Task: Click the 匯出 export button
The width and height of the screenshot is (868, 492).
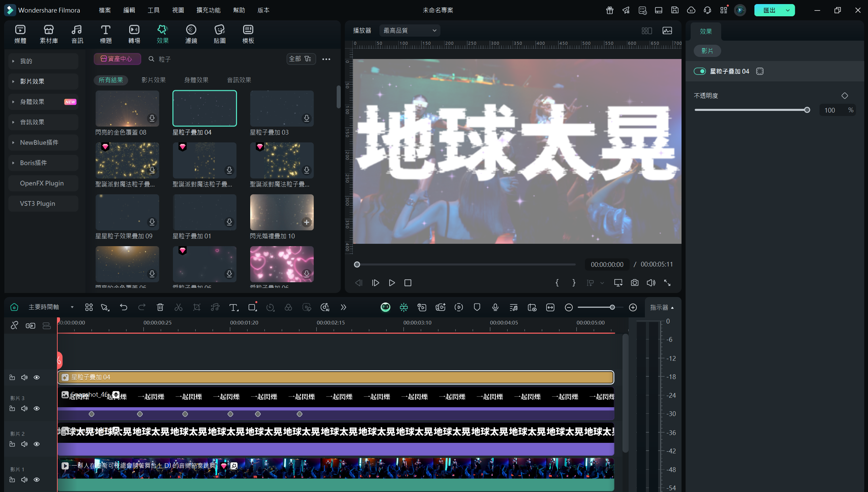Action: tap(769, 10)
